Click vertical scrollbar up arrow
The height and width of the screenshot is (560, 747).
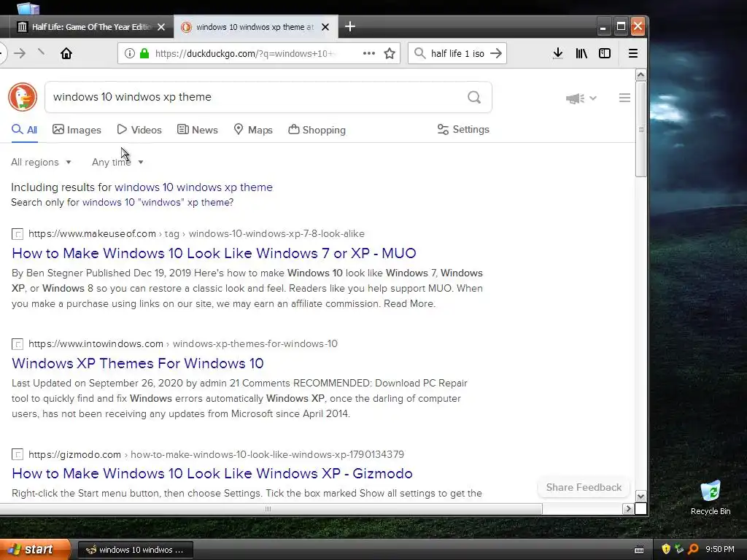[640, 75]
